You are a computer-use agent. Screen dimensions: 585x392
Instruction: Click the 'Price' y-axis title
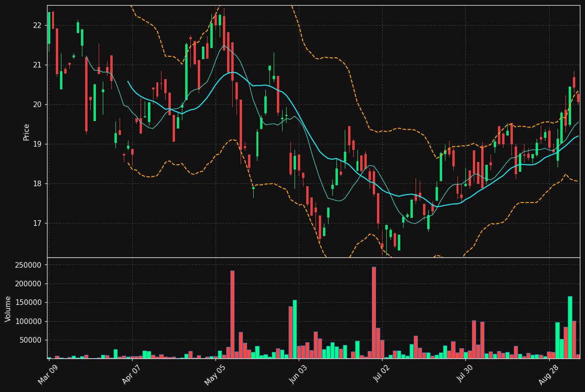tap(27, 132)
